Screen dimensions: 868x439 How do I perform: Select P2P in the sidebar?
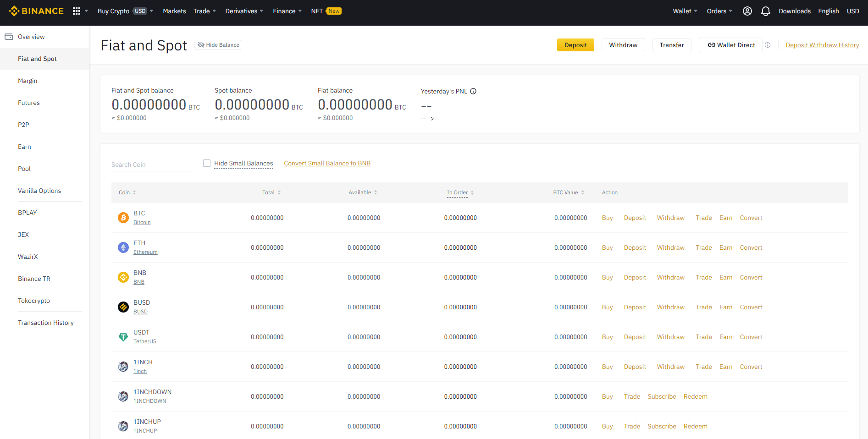point(23,125)
